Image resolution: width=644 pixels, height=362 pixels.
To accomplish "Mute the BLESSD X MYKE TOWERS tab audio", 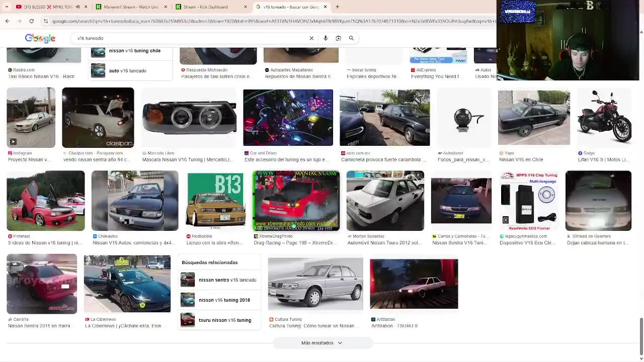I will point(77,7).
